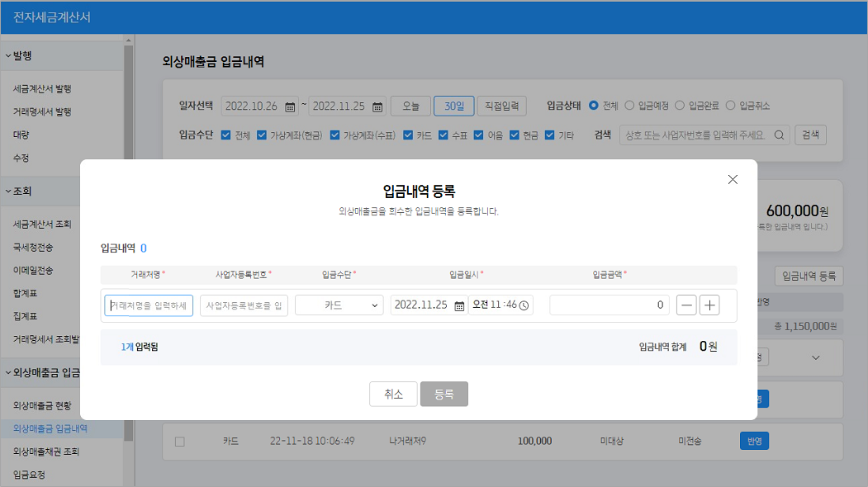Open 입금요청 in sidebar
This screenshot has width=868, height=487.
tap(30, 475)
